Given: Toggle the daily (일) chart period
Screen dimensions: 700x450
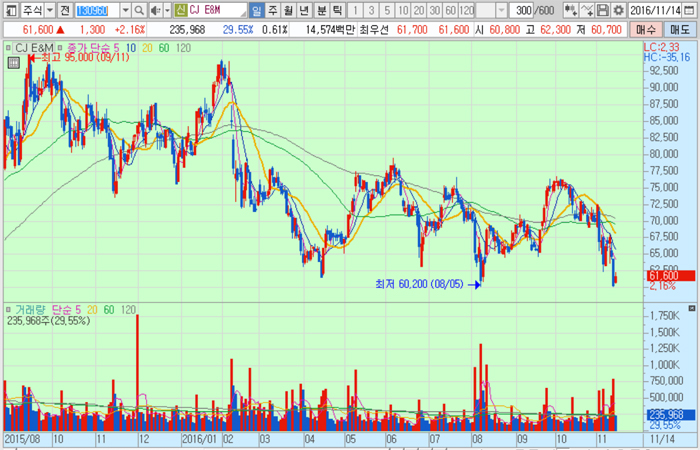Looking at the screenshot, I should (x=256, y=10).
